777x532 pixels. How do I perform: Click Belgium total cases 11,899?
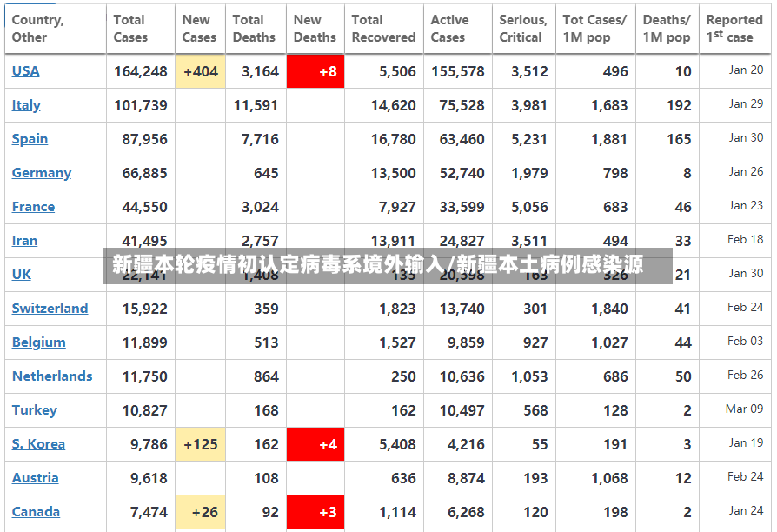pyautogui.click(x=144, y=342)
